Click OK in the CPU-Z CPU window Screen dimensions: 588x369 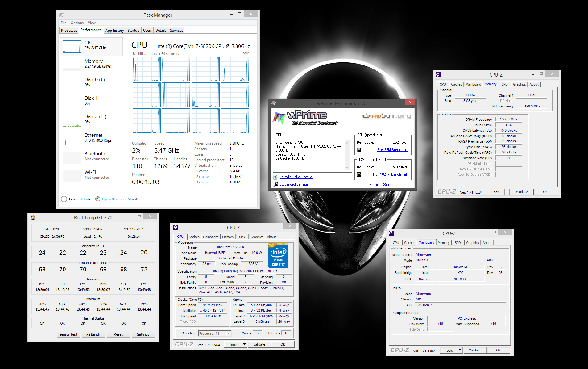pyautogui.click(x=283, y=344)
